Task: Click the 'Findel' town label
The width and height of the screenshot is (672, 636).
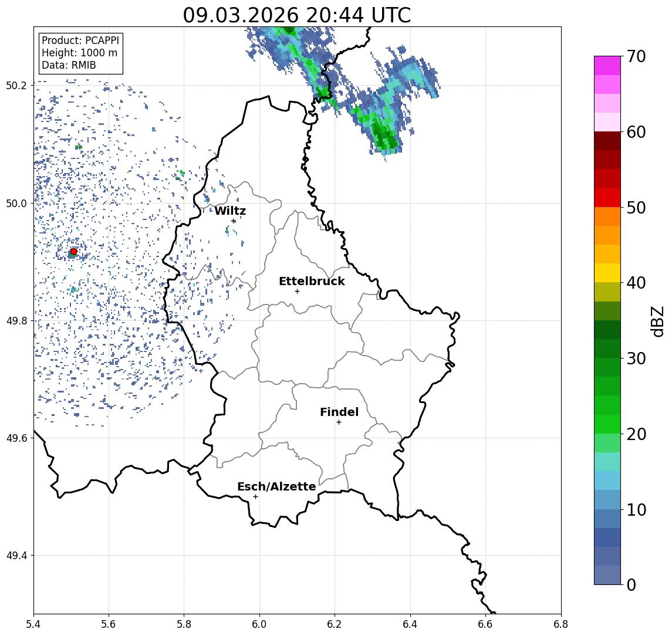Action: 339,412
